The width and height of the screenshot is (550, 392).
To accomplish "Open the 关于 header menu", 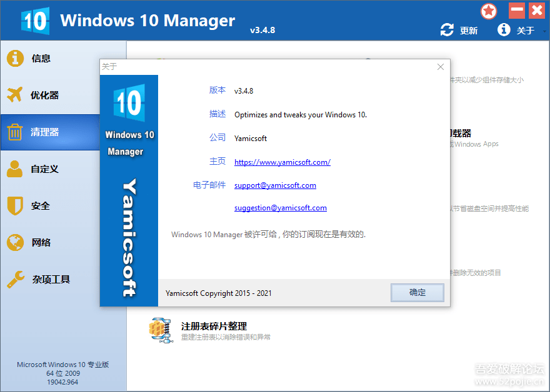I will pos(525,31).
